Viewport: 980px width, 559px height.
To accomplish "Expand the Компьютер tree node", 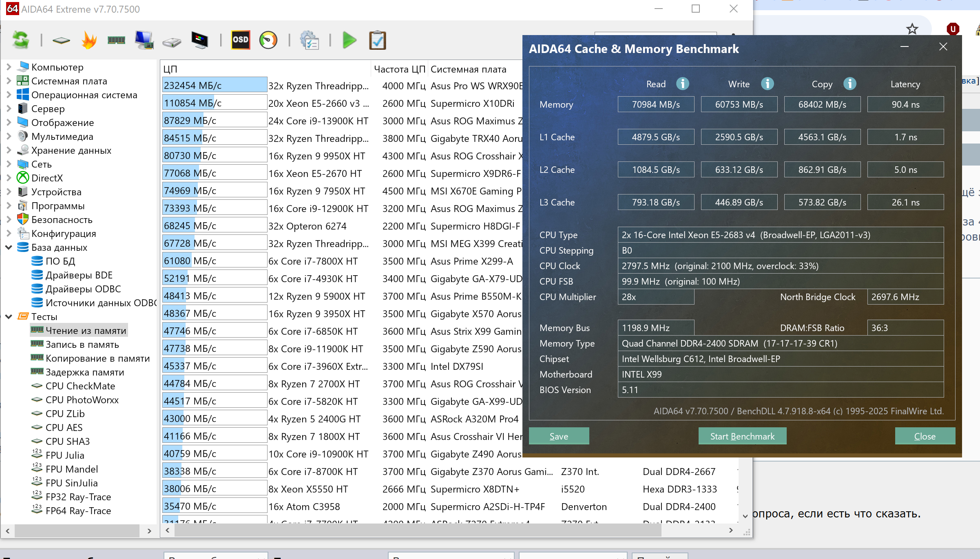I will click(x=9, y=67).
